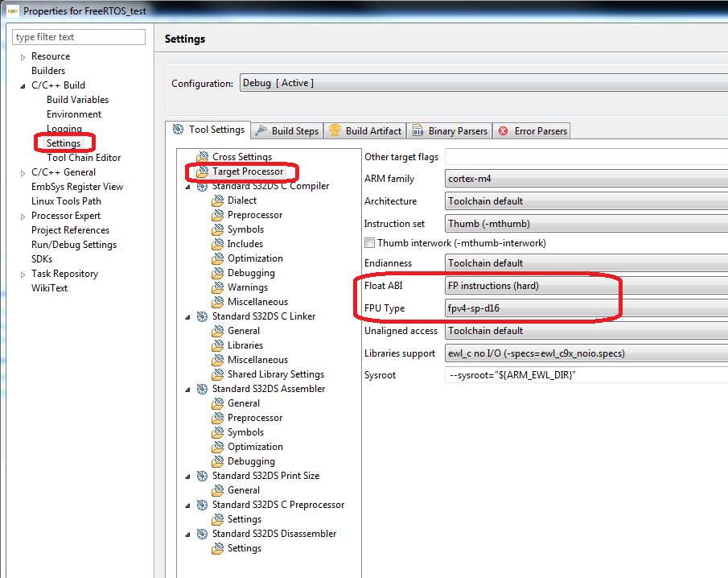Select Run/Debug Settings item
Image resolution: width=728 pixels, height=578 pixels.
tap(74, 245)
